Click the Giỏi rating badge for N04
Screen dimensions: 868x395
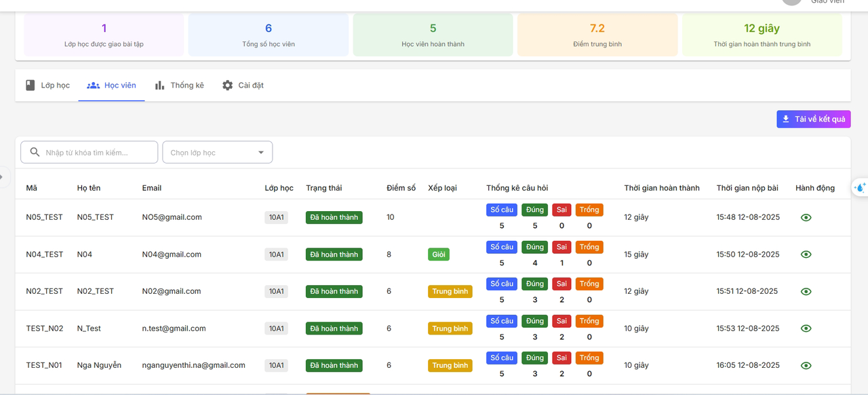[x=439, y=255]
